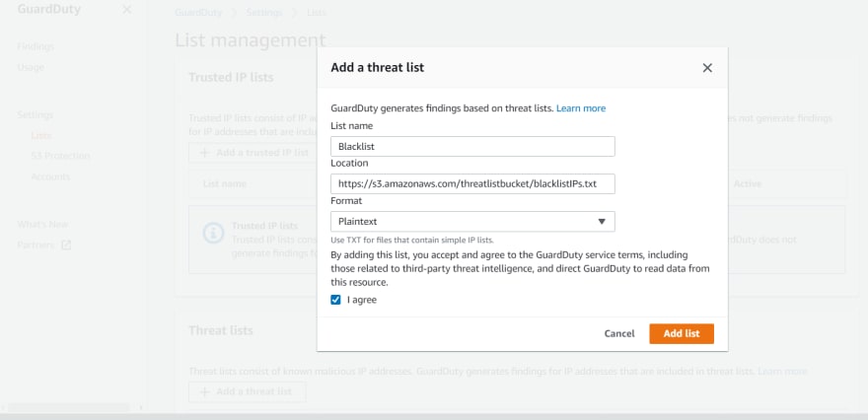
Task: Open Learn more link under Threat lists
Action: tap(782, 372)
